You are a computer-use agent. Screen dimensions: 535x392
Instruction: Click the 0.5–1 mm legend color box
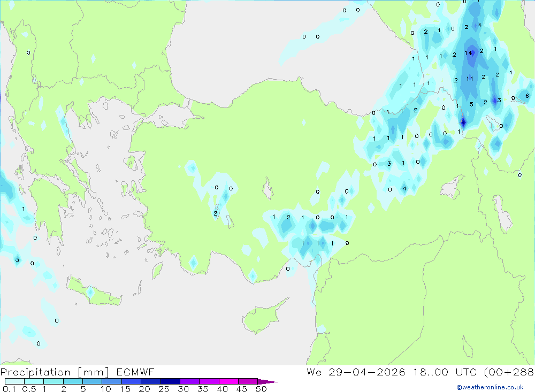(34, 381)
